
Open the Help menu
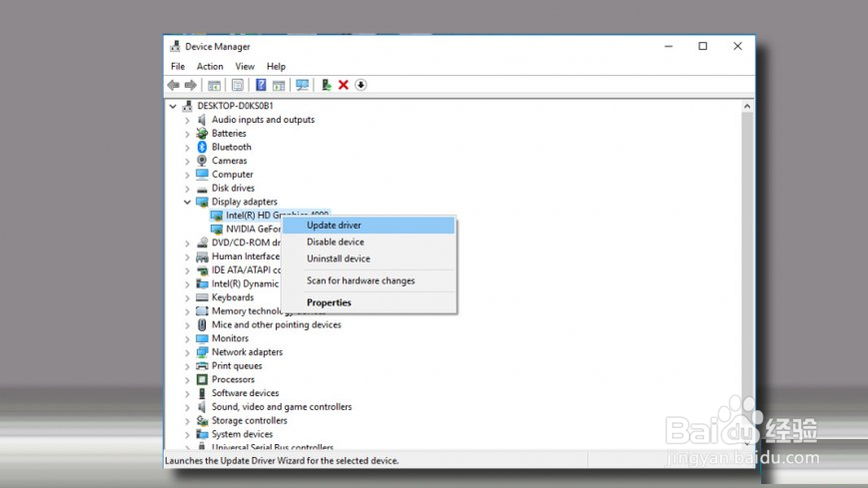click(x=276, y=67)
